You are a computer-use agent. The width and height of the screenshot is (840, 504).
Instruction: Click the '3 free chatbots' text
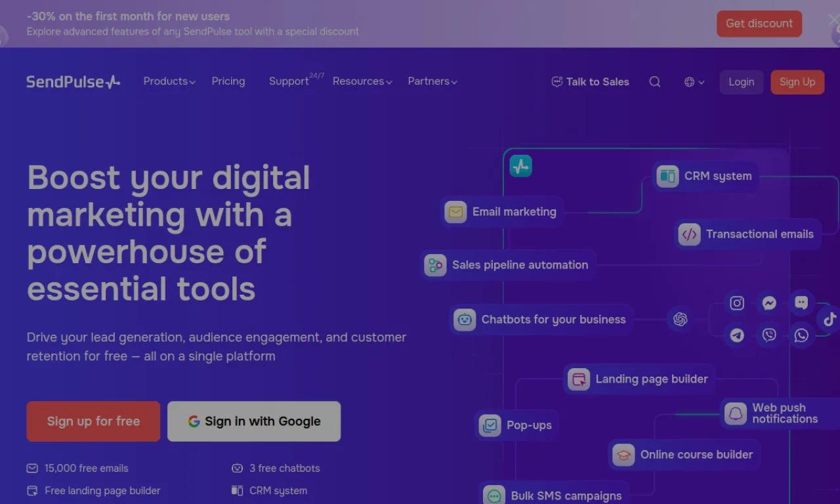tap(285, 469)
